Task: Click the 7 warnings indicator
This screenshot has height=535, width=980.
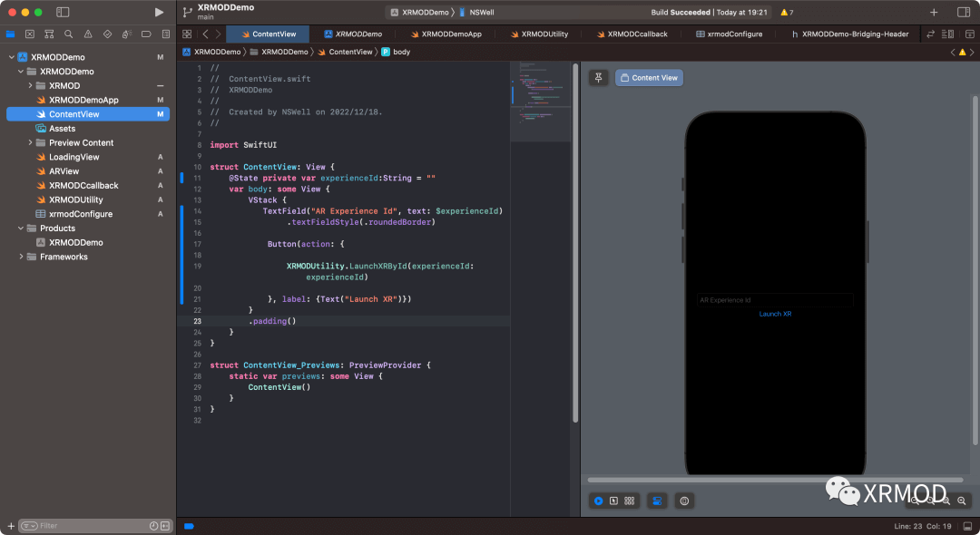Action: pyautogui.click(x=787, y=12)
